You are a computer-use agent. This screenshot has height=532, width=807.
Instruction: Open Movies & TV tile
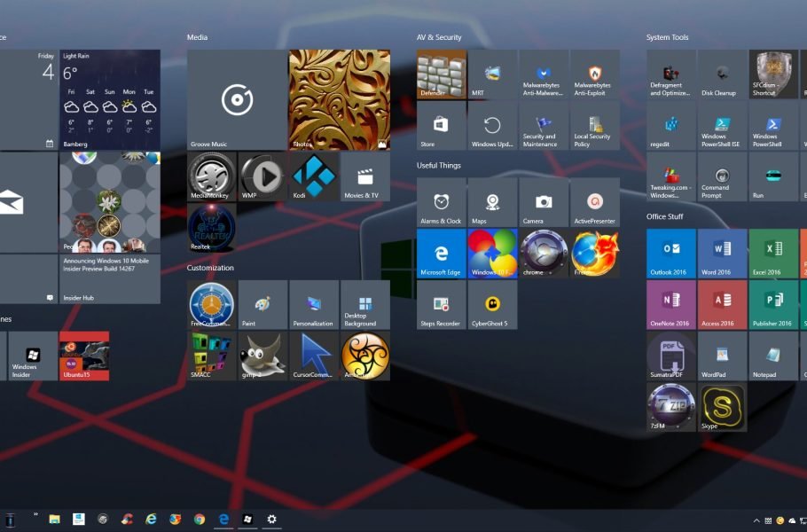tap(365, 176)
